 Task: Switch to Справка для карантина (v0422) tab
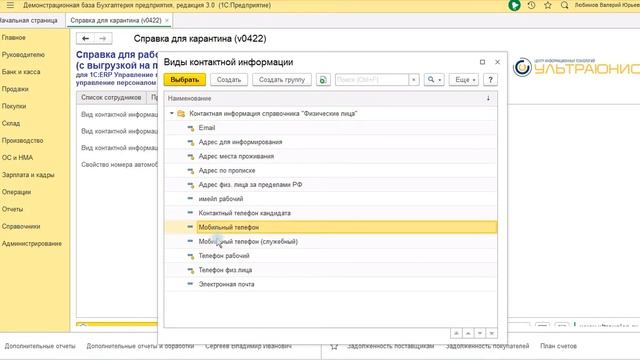click(x=116, y=20)
